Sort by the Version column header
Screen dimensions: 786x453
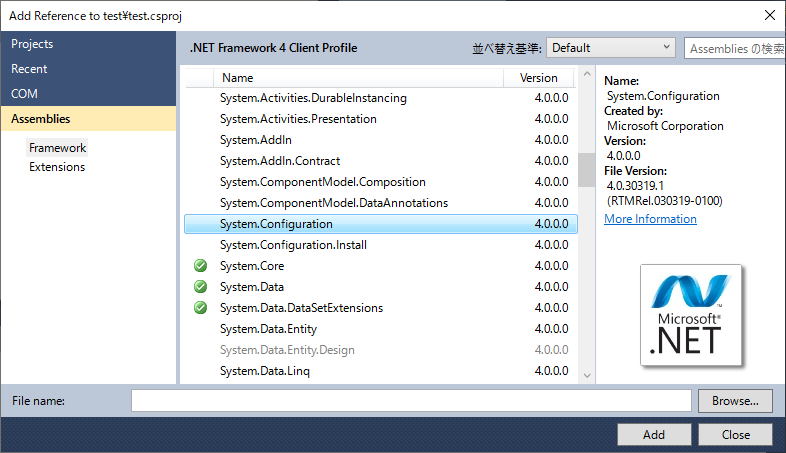point(538,78)
